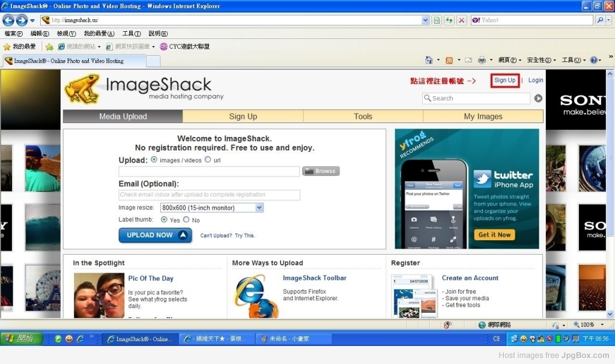This screenshot has height=364, width=615.
Task: Click the browser Back arrow button
Action: [x=8, y=20]
